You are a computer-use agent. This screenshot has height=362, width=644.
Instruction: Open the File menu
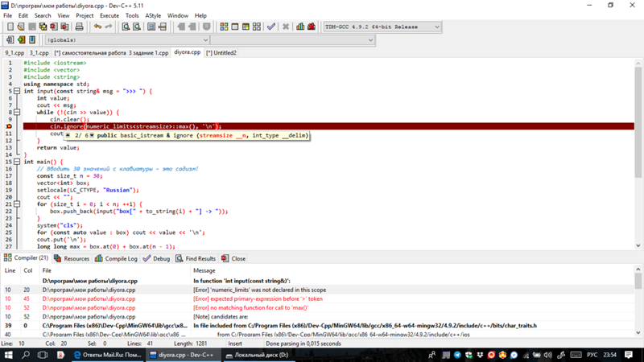[x=8, y=15]
